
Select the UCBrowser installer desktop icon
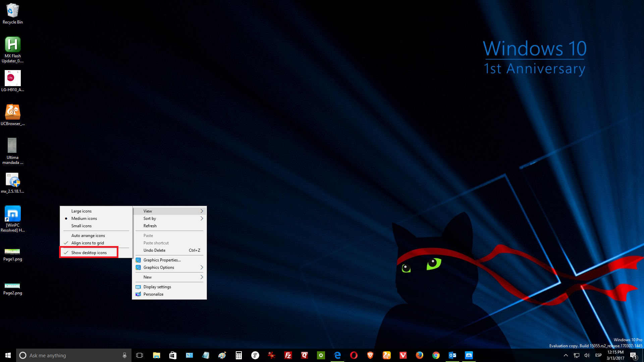click(13, 115)
